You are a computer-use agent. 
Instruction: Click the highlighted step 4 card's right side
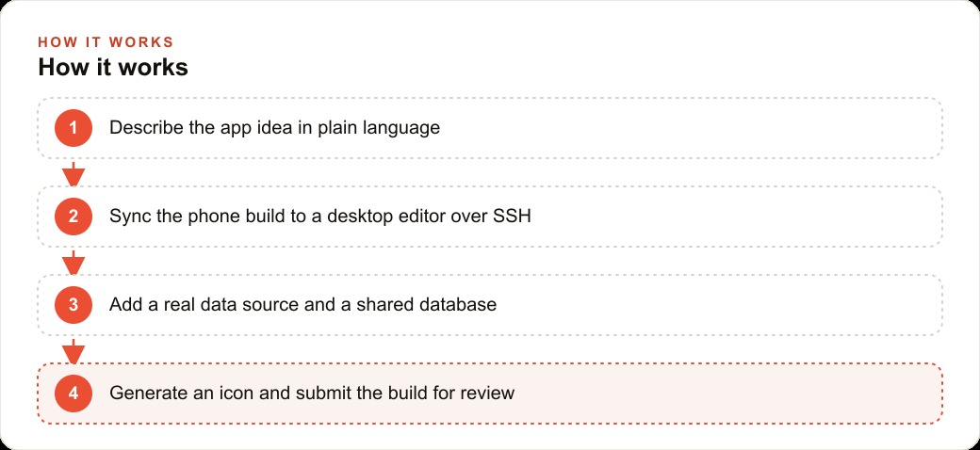coord(812,394)
